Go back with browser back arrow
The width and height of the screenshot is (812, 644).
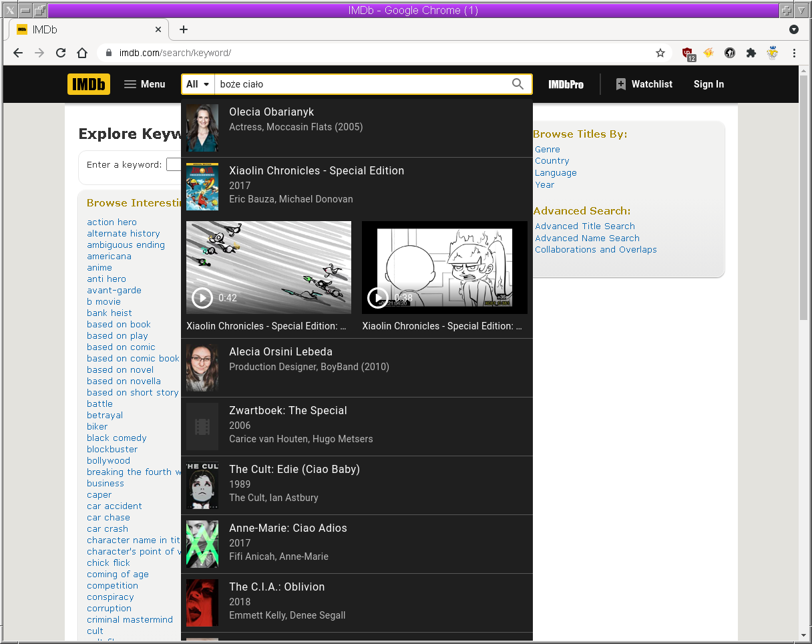(18, 53)
